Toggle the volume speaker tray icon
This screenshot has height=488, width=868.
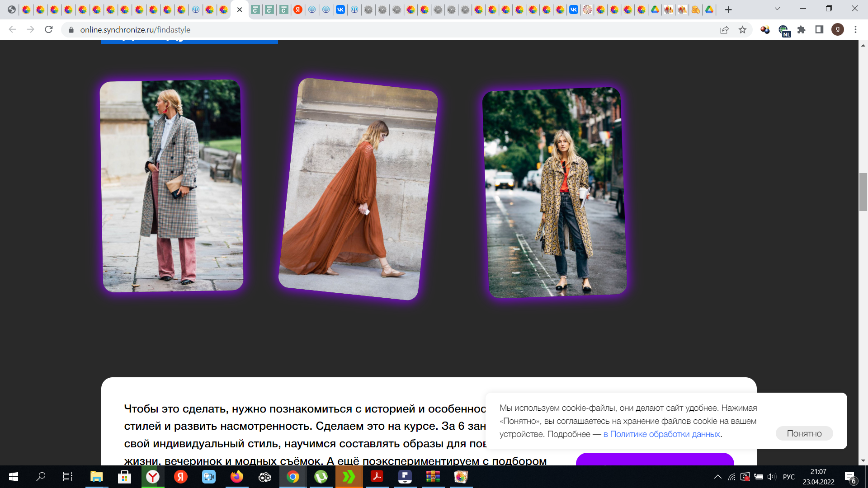coord(771,477)
